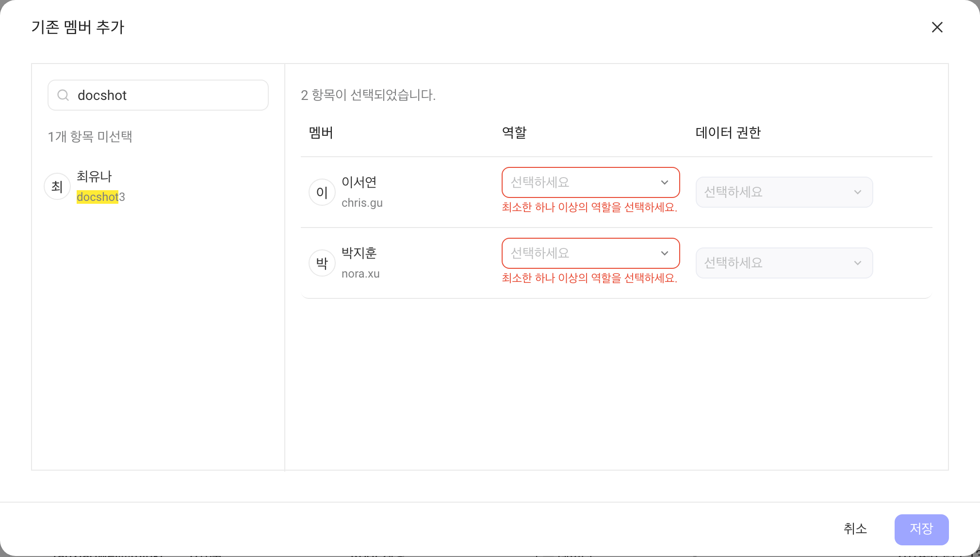
Task: Close the 기존 멤버 추가 dialog
Action: [937, 27]
